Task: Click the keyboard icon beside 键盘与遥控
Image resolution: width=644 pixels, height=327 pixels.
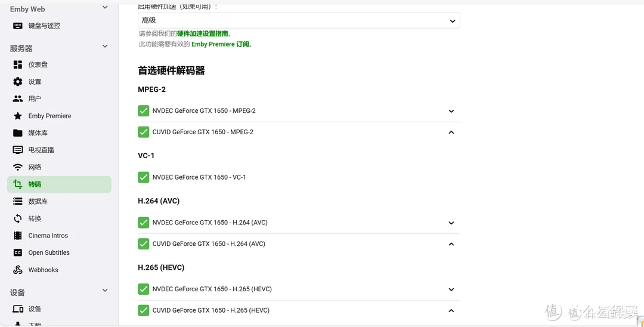Action: [18, 26]
